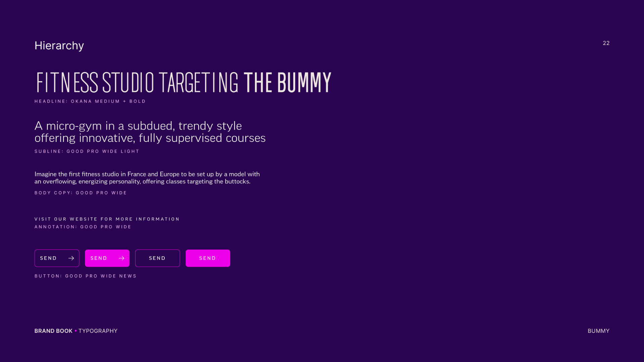Click the 'BUMMY' footer brand name

(598, 331)
